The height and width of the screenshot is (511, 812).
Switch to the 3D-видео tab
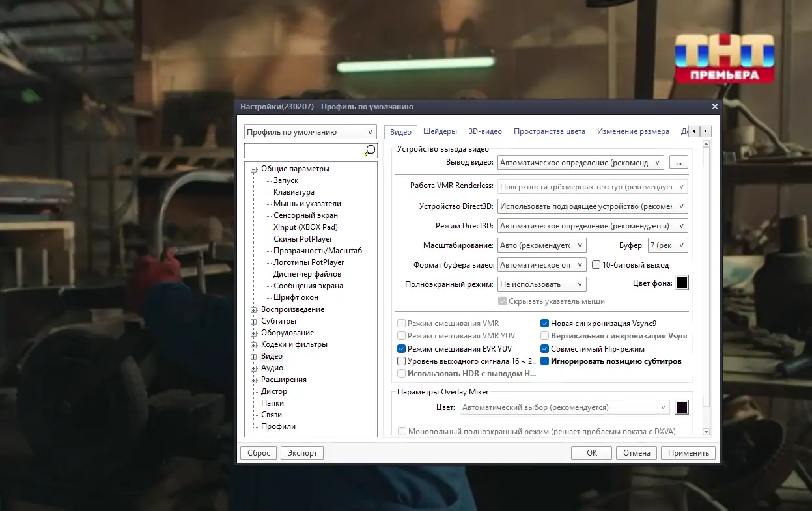[485, 131]
